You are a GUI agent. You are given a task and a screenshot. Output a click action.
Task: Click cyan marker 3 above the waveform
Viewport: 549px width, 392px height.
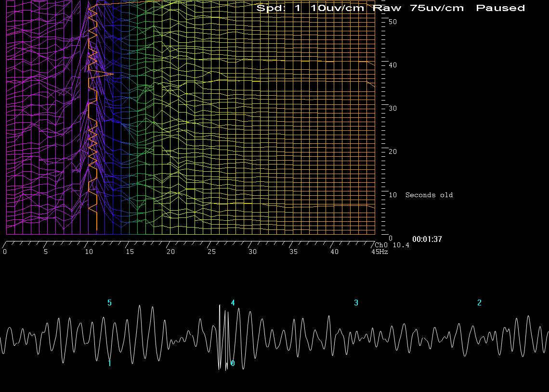pos(356,303)
